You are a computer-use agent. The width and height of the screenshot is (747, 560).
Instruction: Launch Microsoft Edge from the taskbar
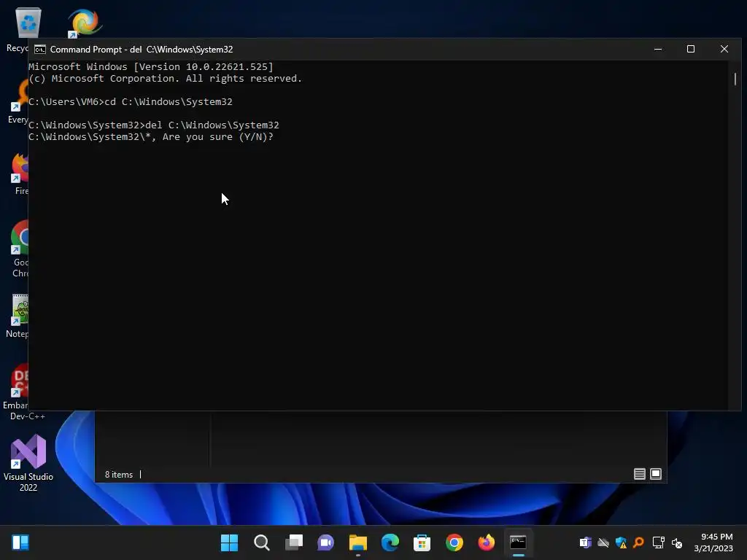(x=390, y=542)
